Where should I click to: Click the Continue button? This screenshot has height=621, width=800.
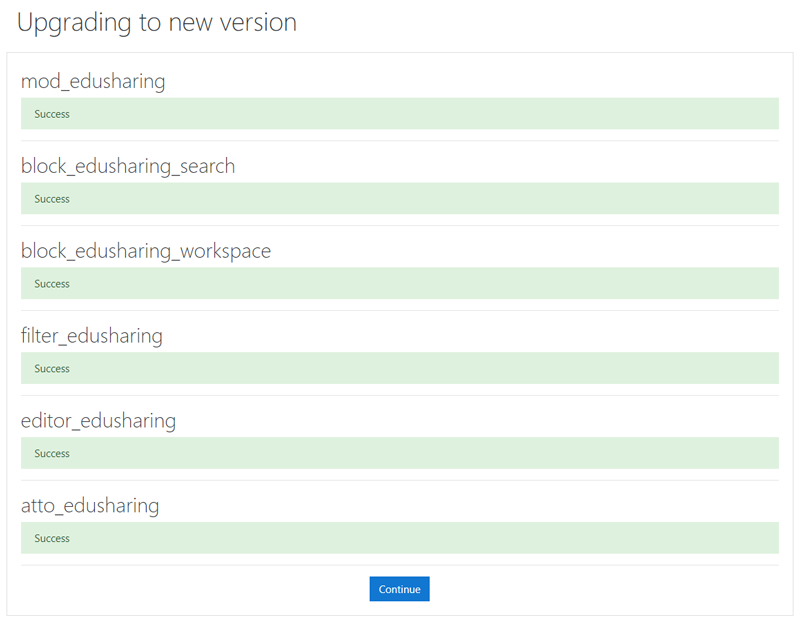[399, 589]
